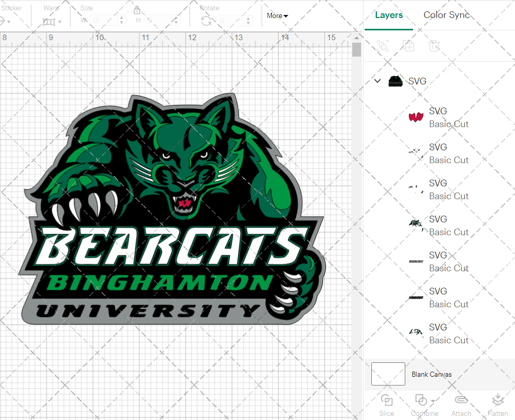This screenshot has width=515, height=420.
Task: Click the Delete layer trash icon
Action: [x=434, y=46]
